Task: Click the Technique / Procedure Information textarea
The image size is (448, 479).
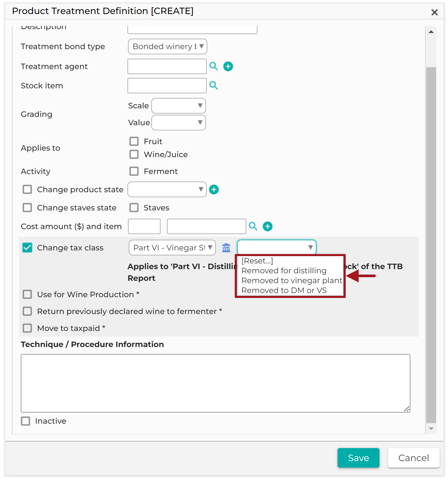Action: 216,383
